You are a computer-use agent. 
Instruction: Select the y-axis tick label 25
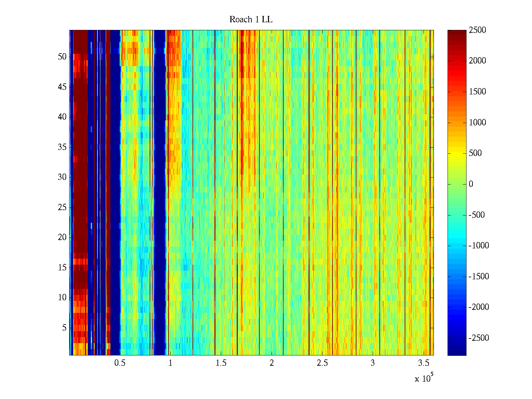[62, 207]
